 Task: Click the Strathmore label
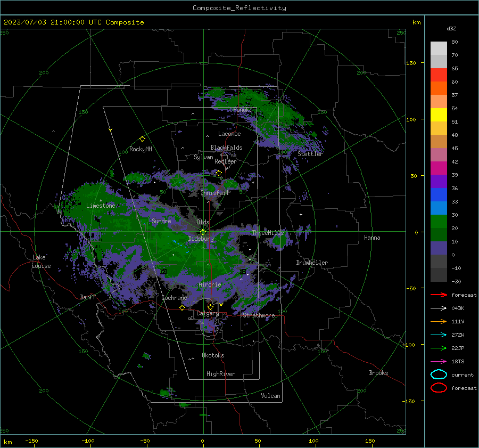coord(259,315)
